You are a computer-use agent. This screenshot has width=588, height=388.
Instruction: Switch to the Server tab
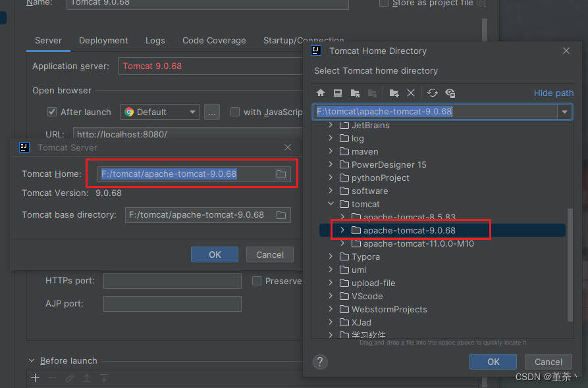click(x=48, y=41)
